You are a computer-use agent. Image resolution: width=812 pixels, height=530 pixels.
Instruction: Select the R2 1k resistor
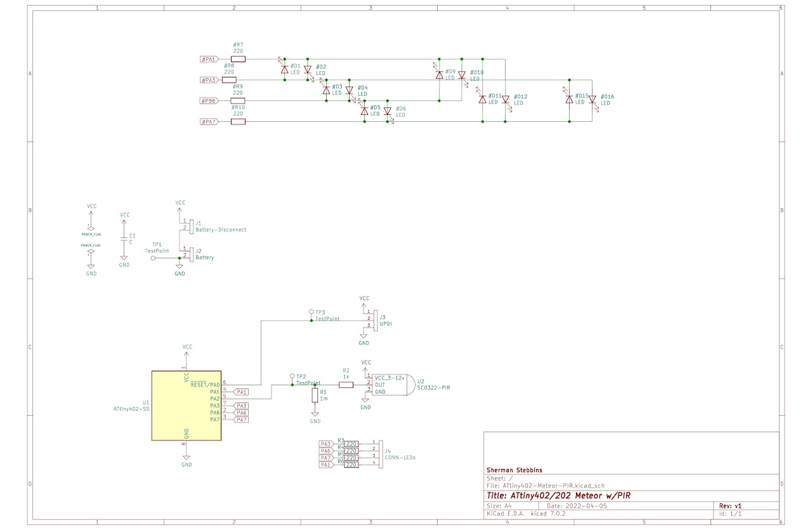(346, 385)
